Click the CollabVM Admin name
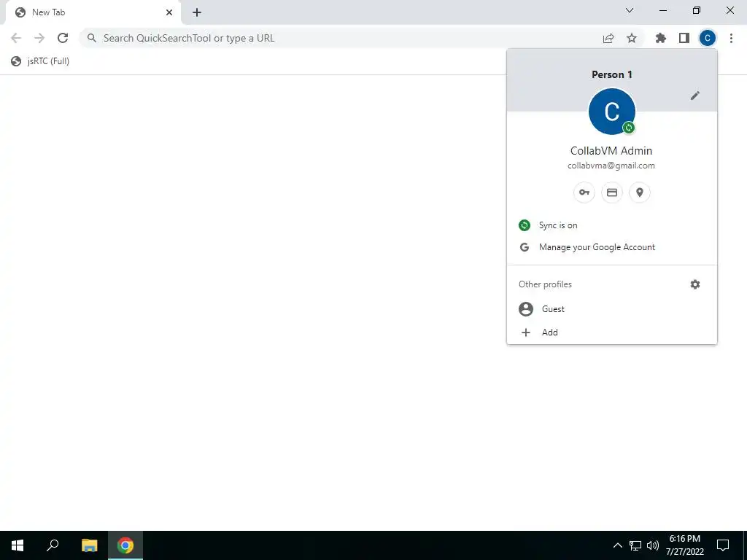 pyautogui.click(x=611, y=150)
